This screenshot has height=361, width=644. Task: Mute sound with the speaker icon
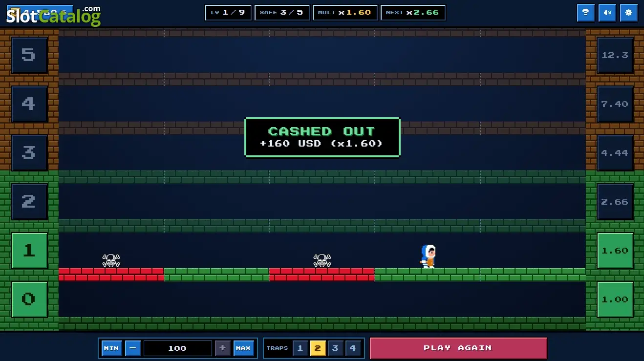pyautogui.click(x=607, y=13)
